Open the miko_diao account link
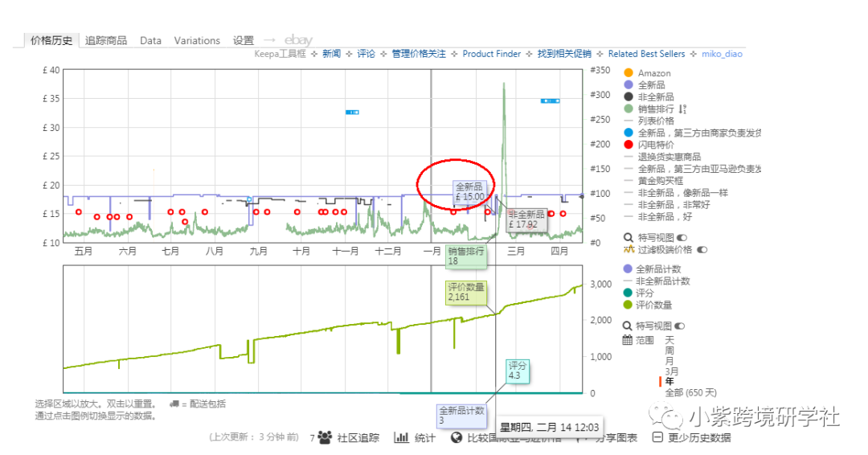Screen dimensions: 868x455 click(722, 54)
